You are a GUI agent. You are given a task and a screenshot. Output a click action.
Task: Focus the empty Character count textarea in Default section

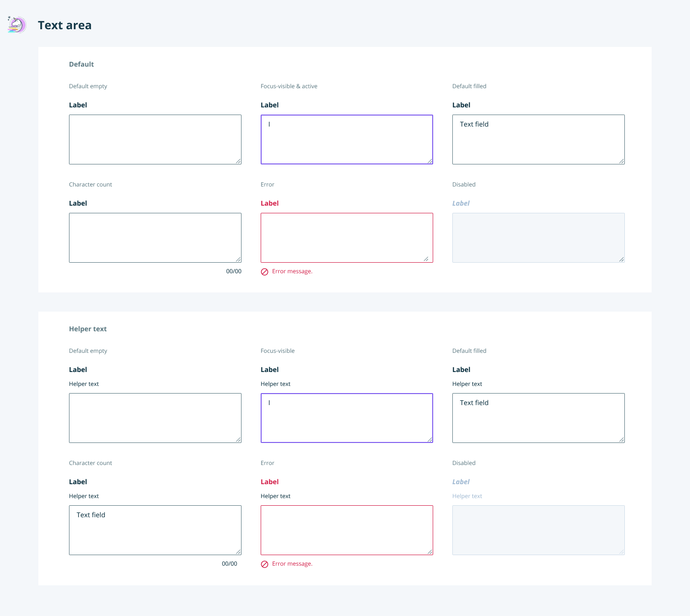155,238
